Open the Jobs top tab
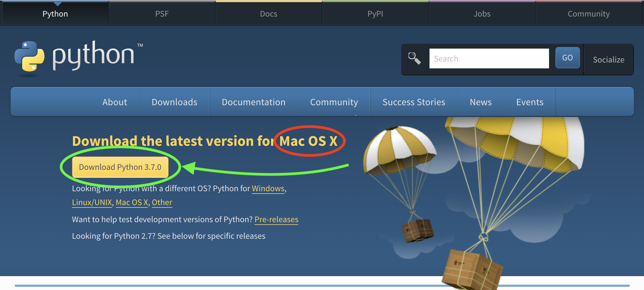This screenshot has height=290, width=644. [x=482, y=14]
